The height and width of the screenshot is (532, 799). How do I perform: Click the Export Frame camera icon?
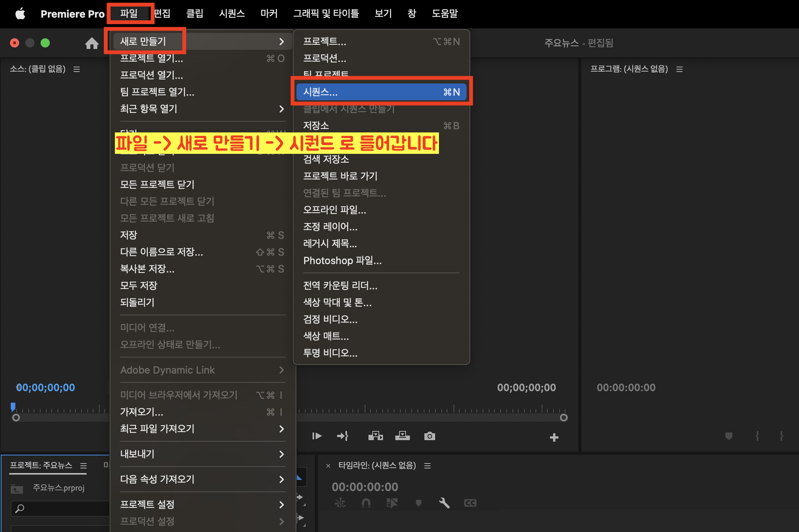click(429, 436)
